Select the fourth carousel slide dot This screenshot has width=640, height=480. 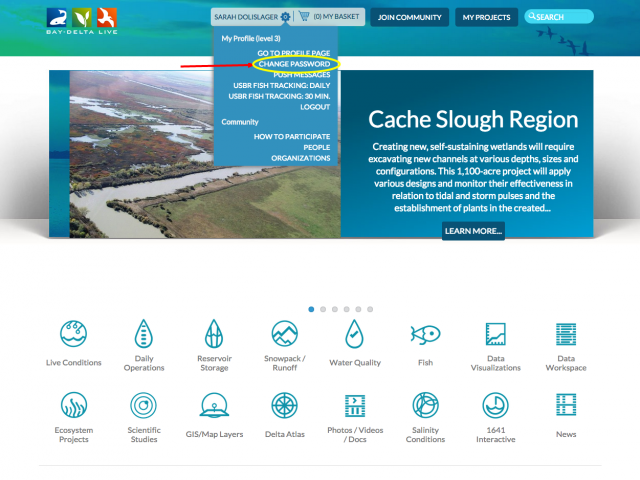point(347,309)
